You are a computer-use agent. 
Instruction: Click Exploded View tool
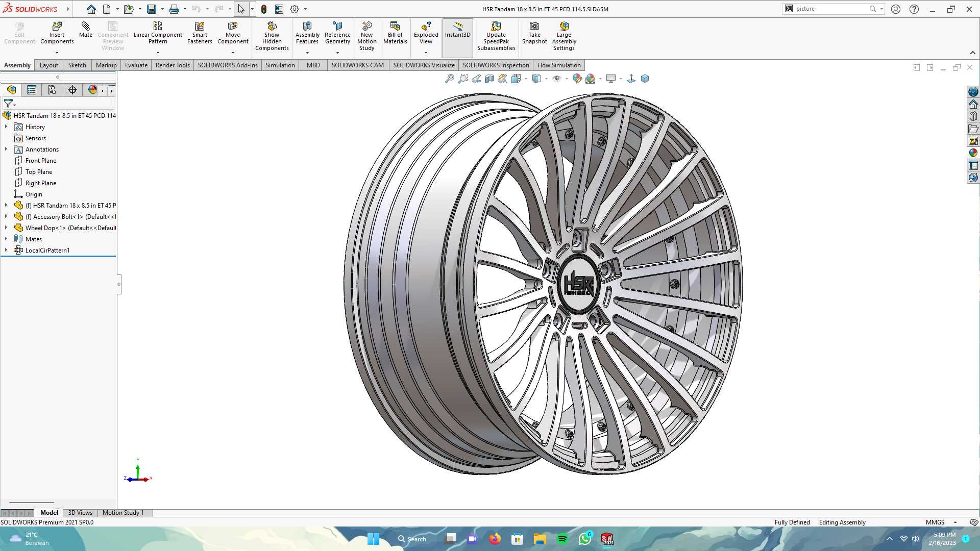coord(426,33)
